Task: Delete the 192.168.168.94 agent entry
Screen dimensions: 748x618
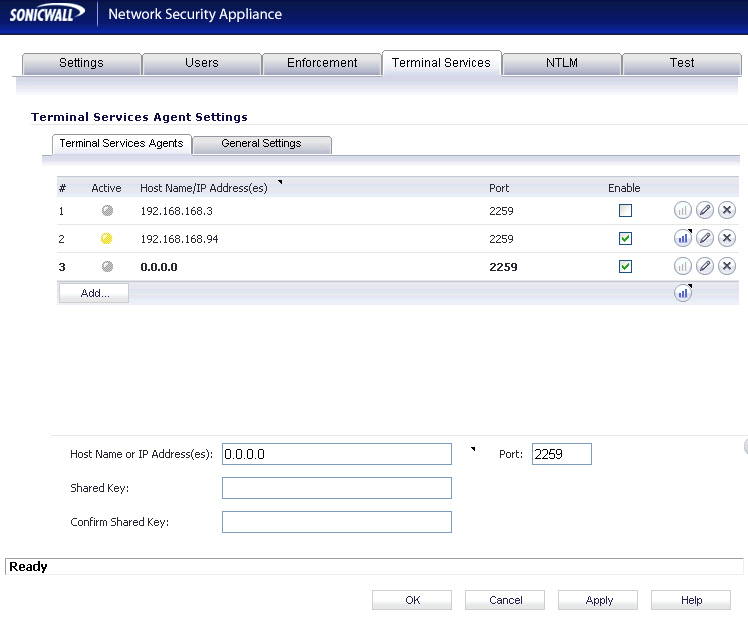Action: [x=727, y=238]
